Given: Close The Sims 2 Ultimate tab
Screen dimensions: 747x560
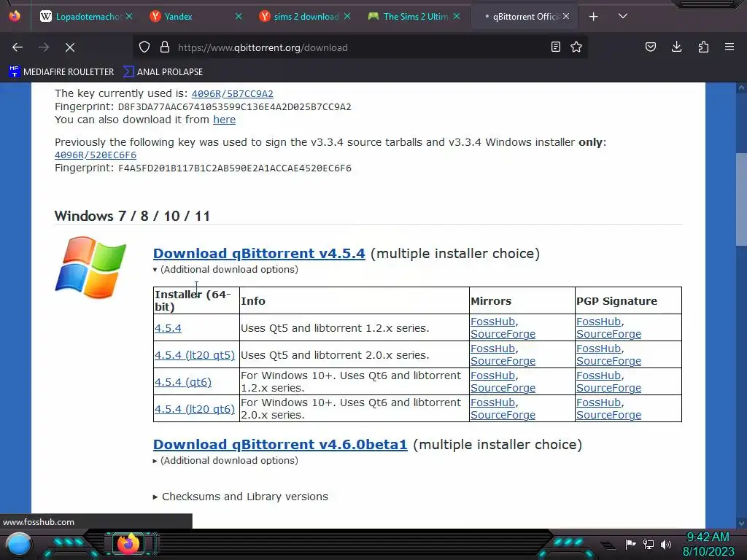Looking at the screenshot, I should 457,16.
